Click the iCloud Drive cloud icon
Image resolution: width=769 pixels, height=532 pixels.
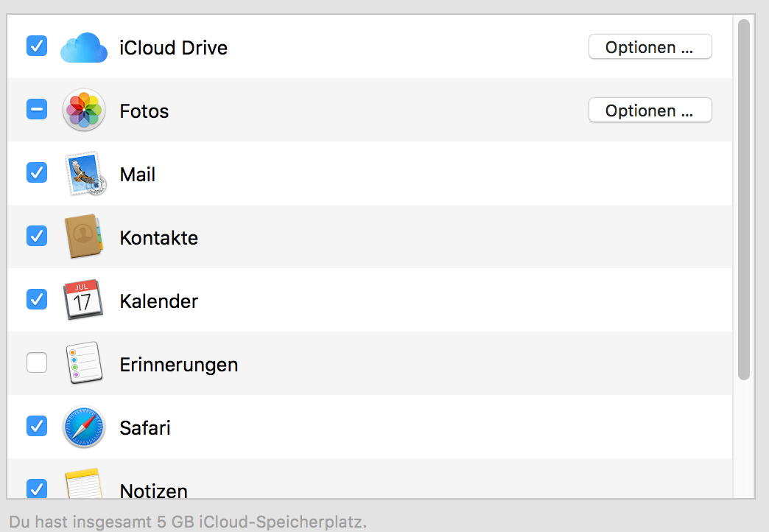tap(84, 48)
